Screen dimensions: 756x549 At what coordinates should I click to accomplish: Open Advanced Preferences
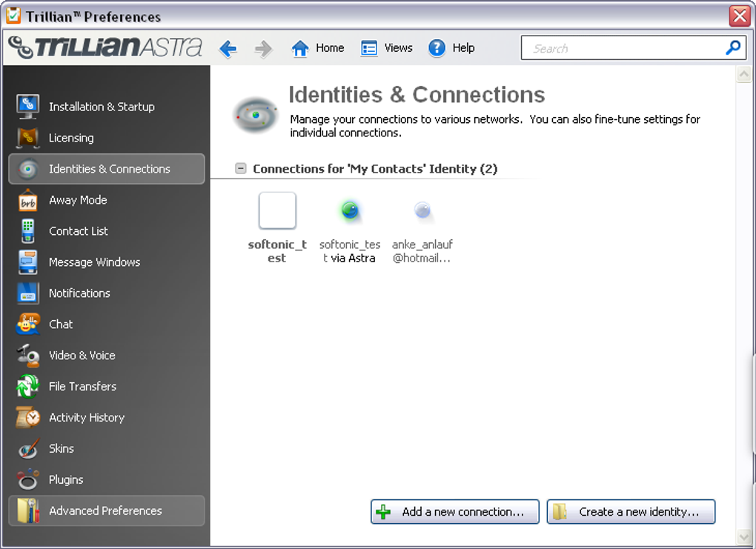[x=105, y=510]
